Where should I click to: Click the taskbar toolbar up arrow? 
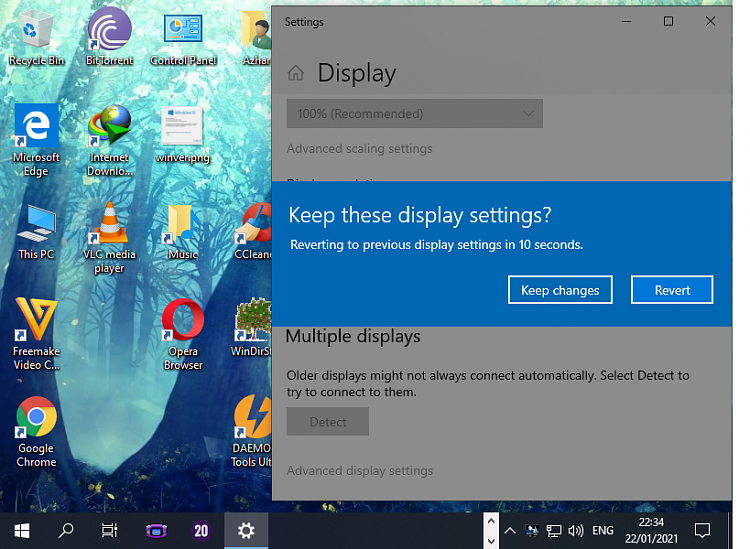click(x=491, y=521)
